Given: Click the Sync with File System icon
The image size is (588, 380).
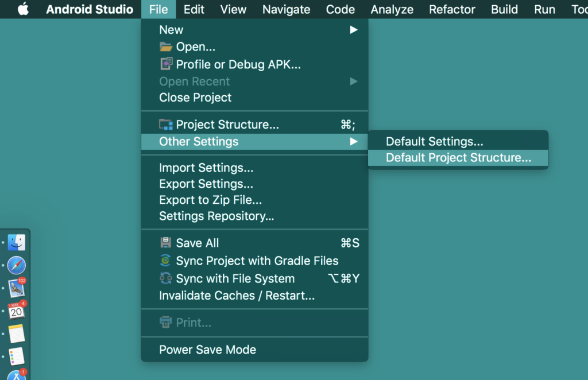Looking at the screenshot, I should point(165,278).
